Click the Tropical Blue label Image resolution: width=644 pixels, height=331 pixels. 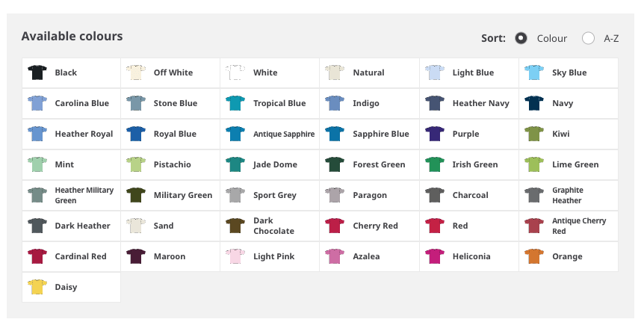[x=279, y=103]
